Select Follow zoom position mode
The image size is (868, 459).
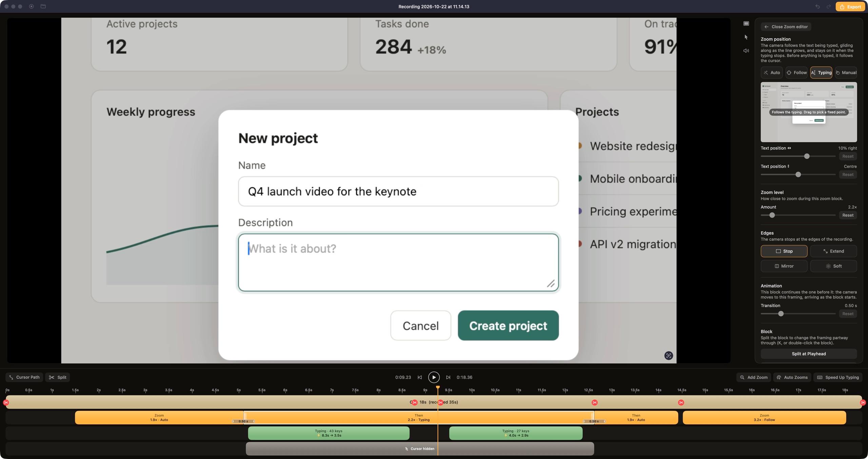[x=796, y=72]
